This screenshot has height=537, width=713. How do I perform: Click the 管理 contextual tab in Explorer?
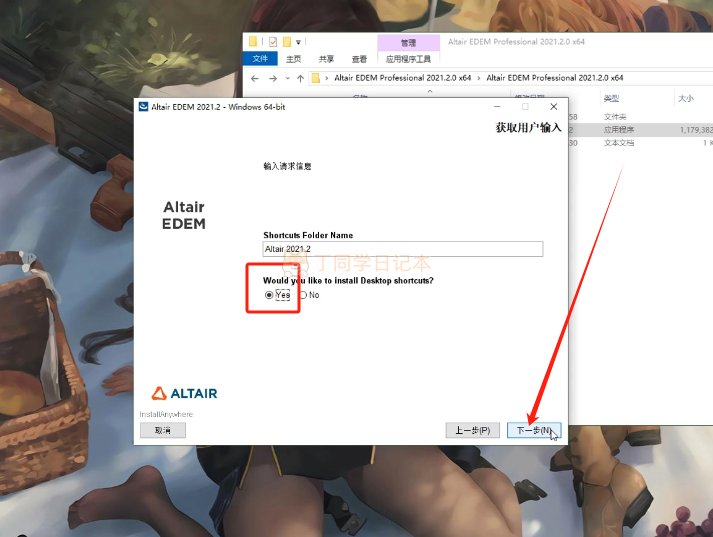tap(408, 43)
